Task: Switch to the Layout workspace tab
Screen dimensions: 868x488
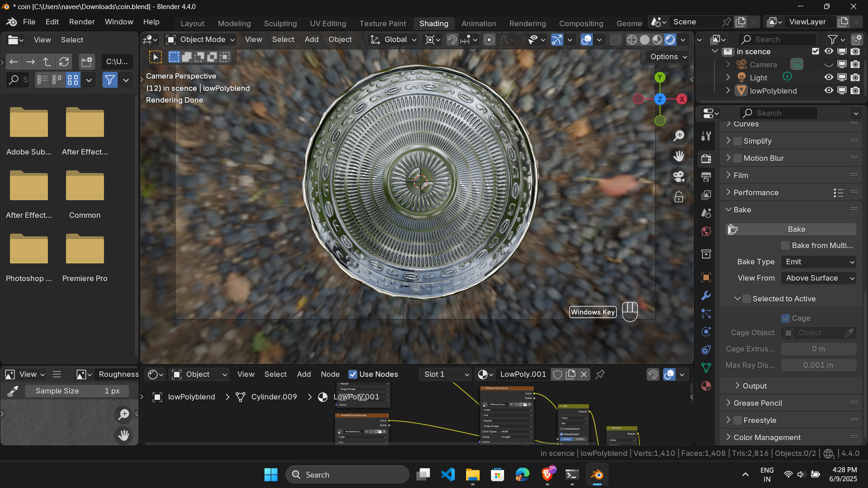Action: pyautogui.click(x=192, y=23)
